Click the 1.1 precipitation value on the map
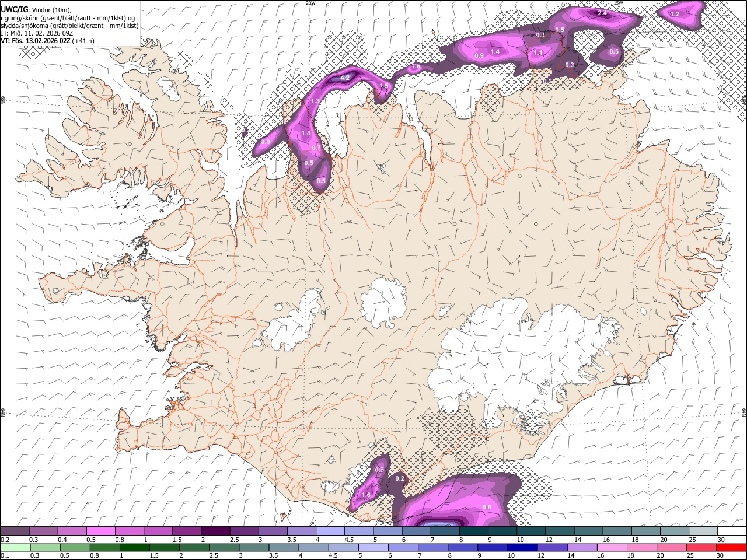 pyautogui.click(x=538, y=52)
